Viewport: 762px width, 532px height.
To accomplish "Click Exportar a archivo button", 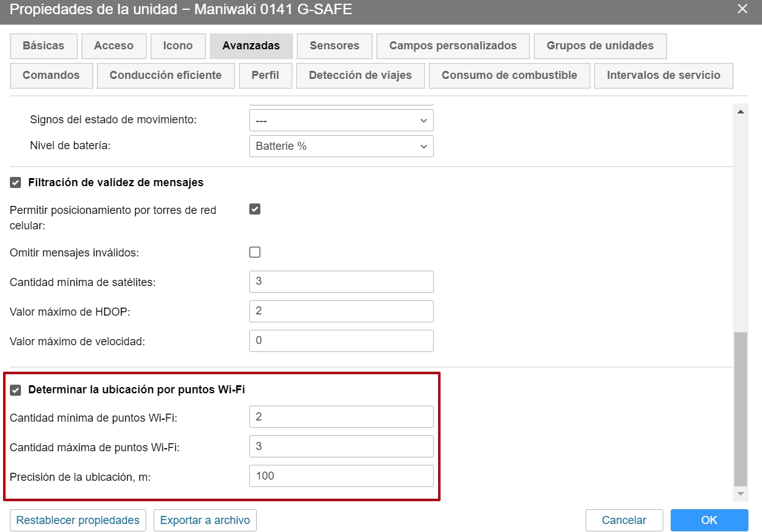I will pos(205,520).
